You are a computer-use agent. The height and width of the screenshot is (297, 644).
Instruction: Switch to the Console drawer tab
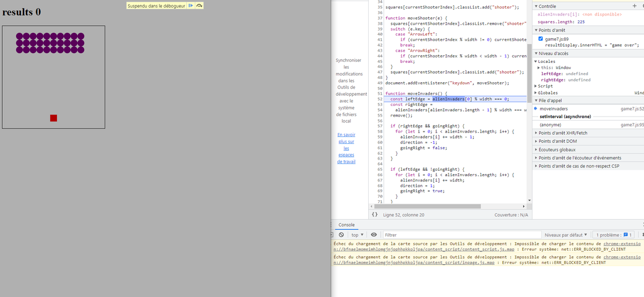tap(346, 224)
